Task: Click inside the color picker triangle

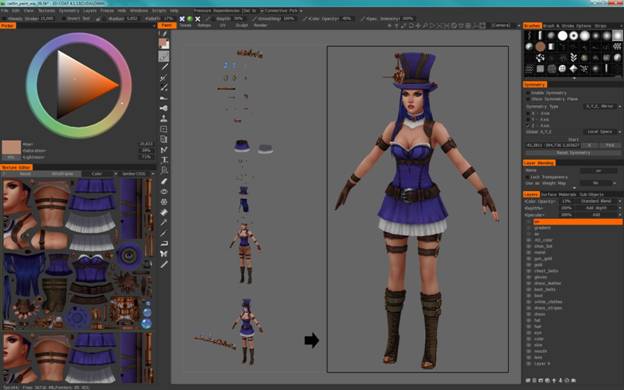Action: pyautogui.click(x=82, y=85)
